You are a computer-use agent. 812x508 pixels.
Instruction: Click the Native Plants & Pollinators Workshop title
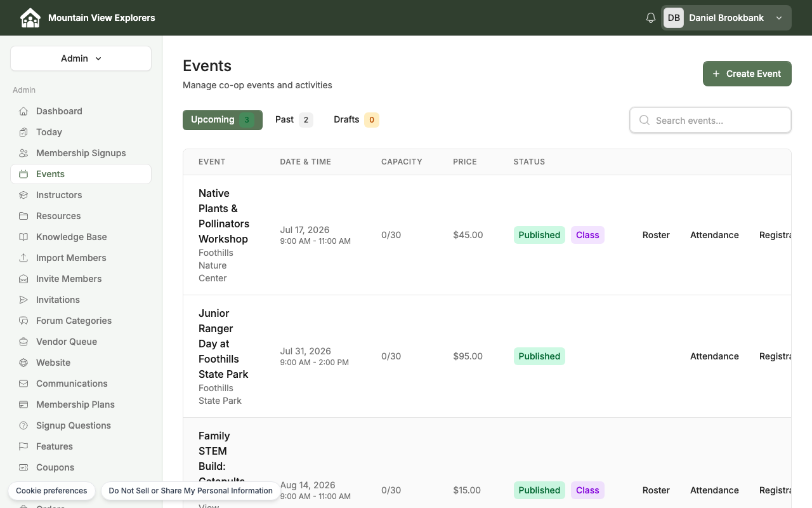click(224, 216)
